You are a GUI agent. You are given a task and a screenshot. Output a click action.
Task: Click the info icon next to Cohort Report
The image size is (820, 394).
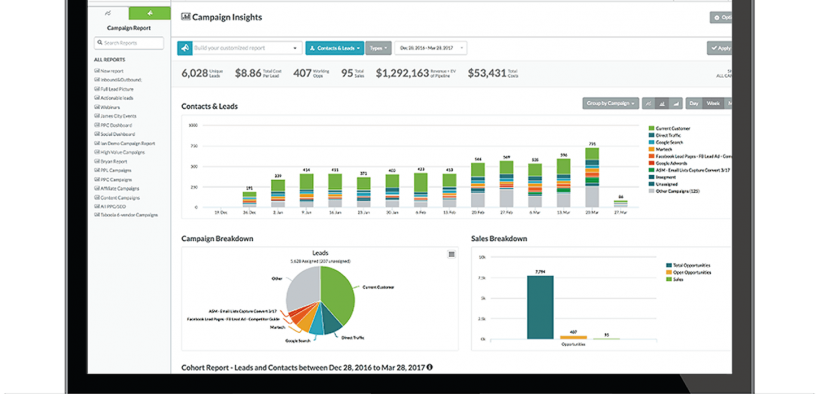pos(430,367)
